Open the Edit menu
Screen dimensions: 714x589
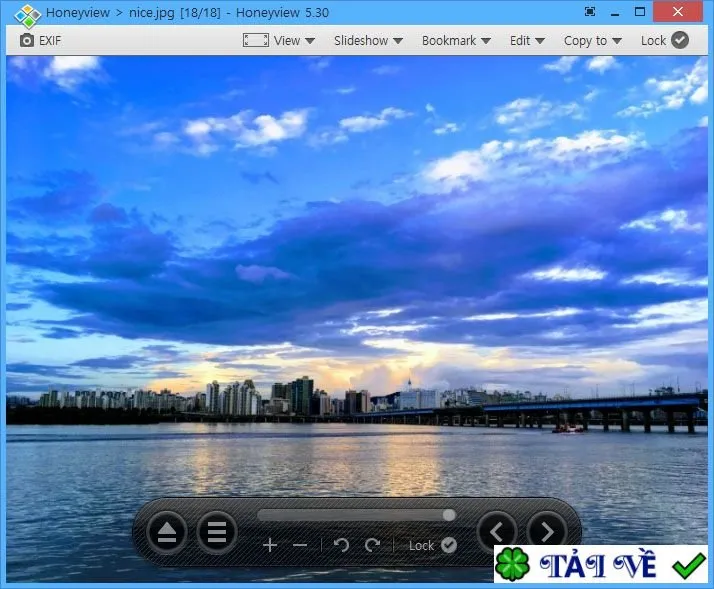pos(527,41)
